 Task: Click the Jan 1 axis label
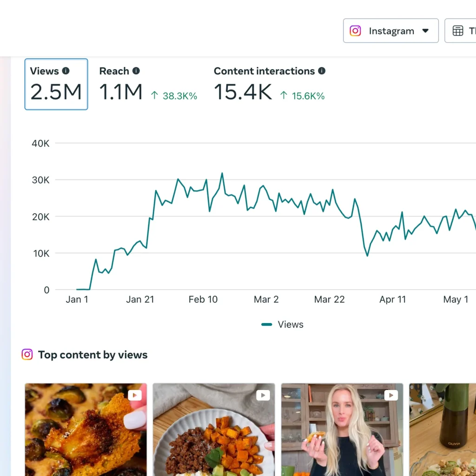coord(77,299)
